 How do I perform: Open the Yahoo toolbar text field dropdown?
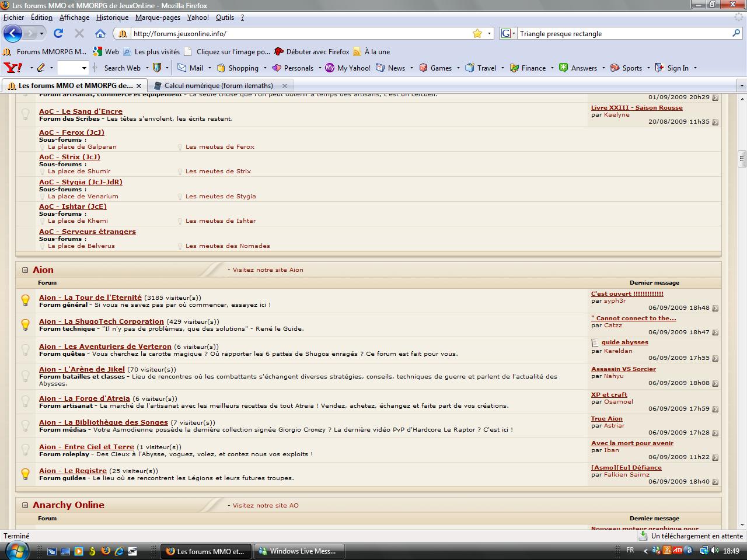coord(84,68)
